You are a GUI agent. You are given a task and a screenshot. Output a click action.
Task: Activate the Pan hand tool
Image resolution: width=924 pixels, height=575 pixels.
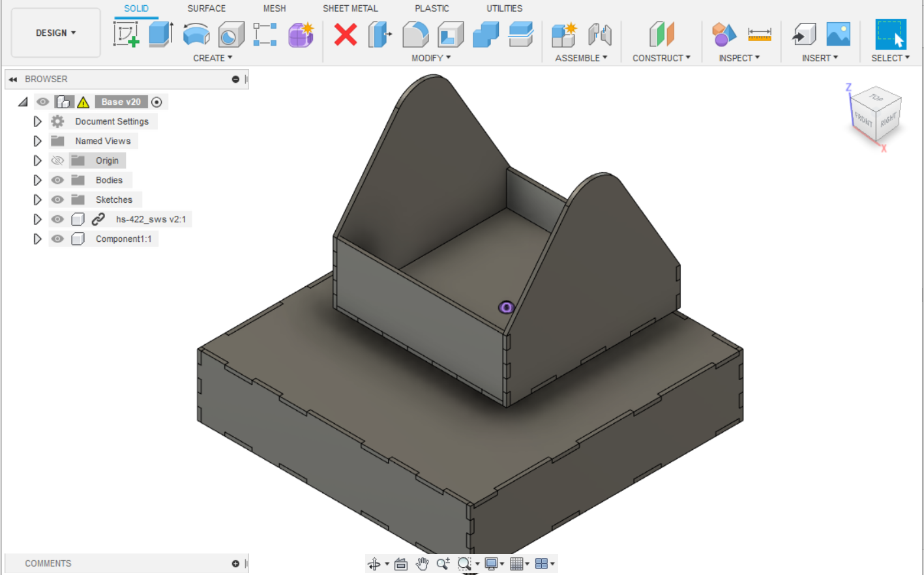(423, 564)
